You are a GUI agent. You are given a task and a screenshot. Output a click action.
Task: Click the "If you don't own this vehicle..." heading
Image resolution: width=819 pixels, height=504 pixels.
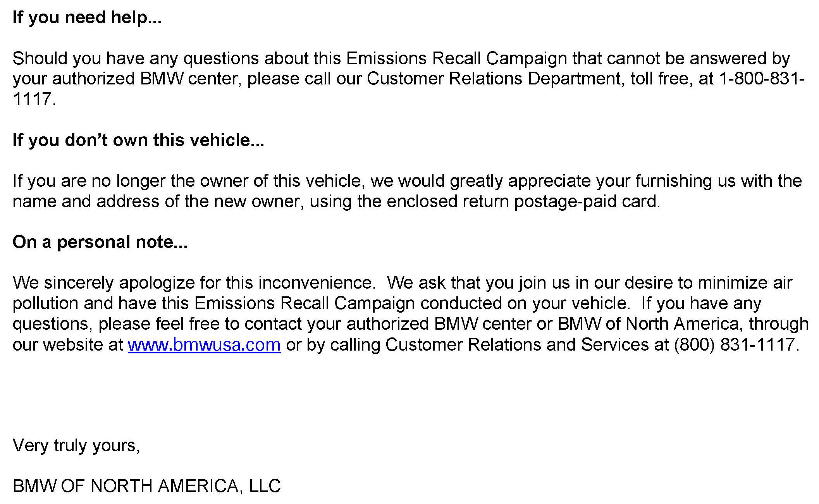pos(138,140)
